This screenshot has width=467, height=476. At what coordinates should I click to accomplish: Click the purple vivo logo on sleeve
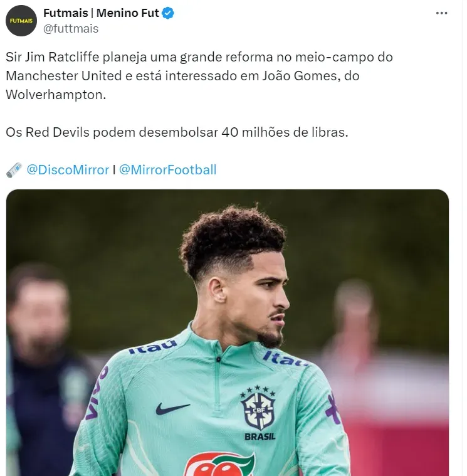(x=97, y=393)
